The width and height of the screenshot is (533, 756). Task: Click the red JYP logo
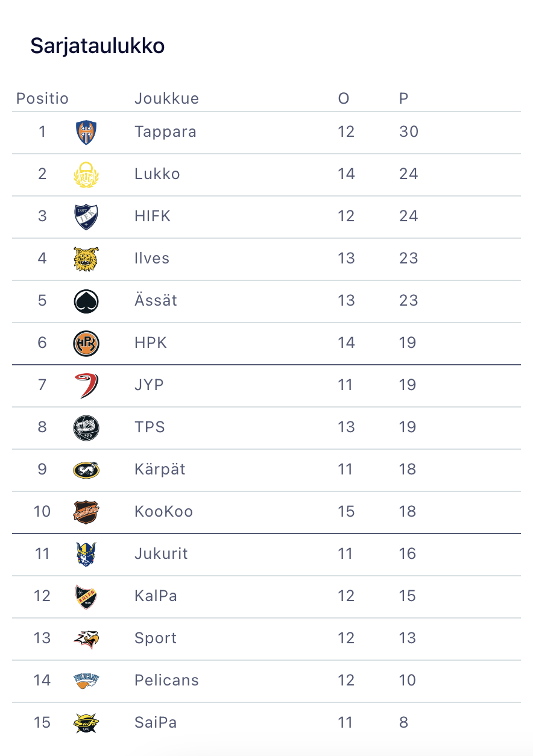click(86, 385)
